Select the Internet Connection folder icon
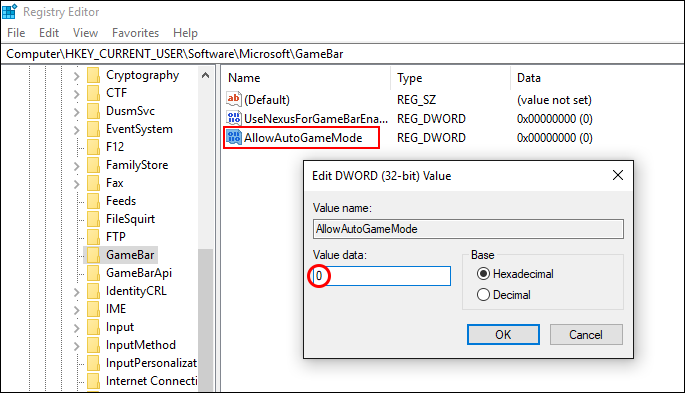The image size is (685, 393). click(x=93, y=381)
